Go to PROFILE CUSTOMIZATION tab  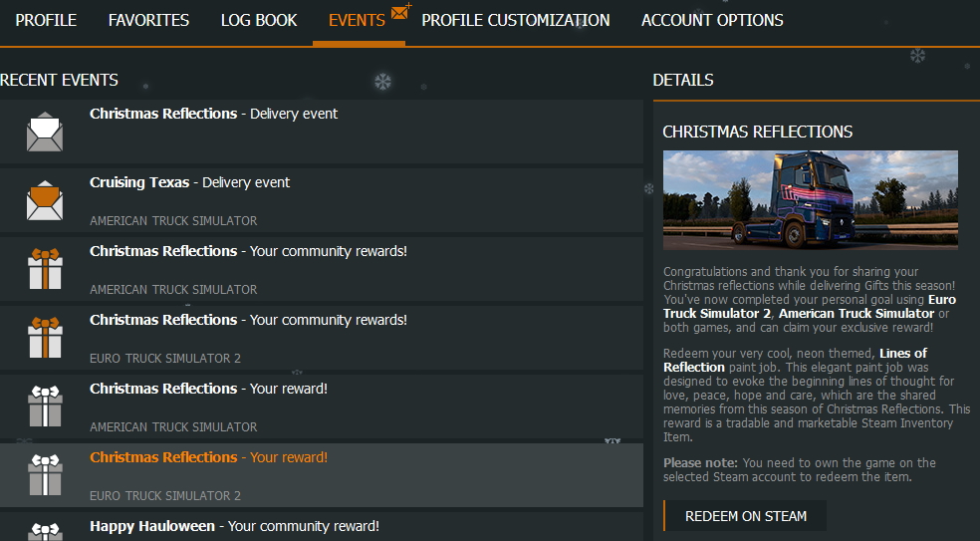(516, 20)
